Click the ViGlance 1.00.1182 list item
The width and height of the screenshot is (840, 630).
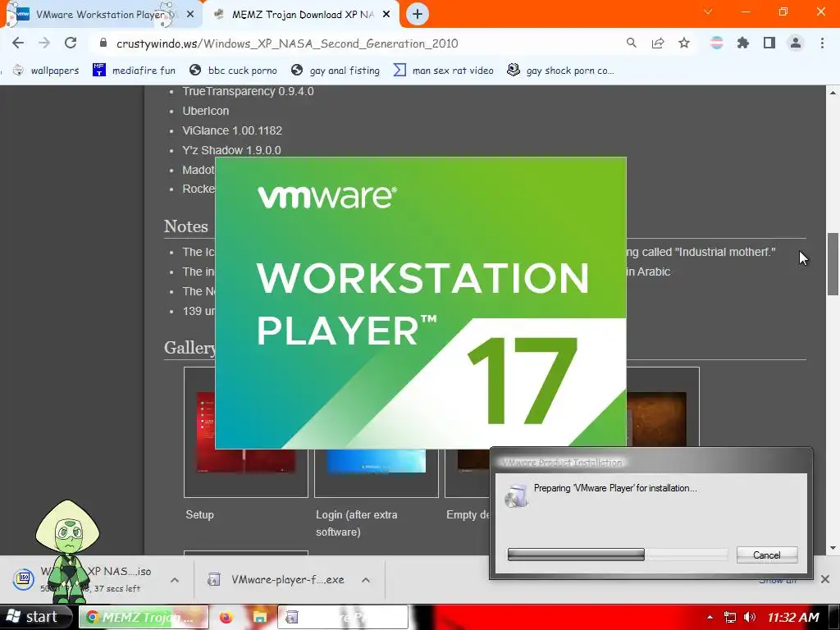pos(232,130)
